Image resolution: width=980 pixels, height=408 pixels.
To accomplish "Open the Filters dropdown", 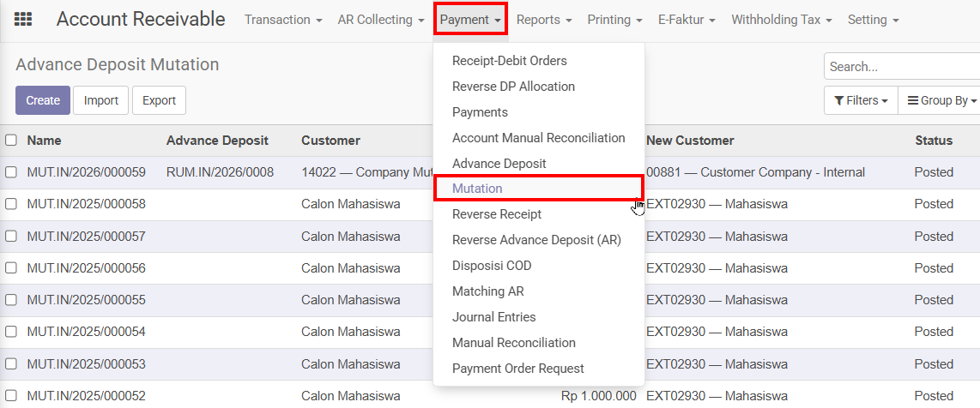I will coord(861,100).
